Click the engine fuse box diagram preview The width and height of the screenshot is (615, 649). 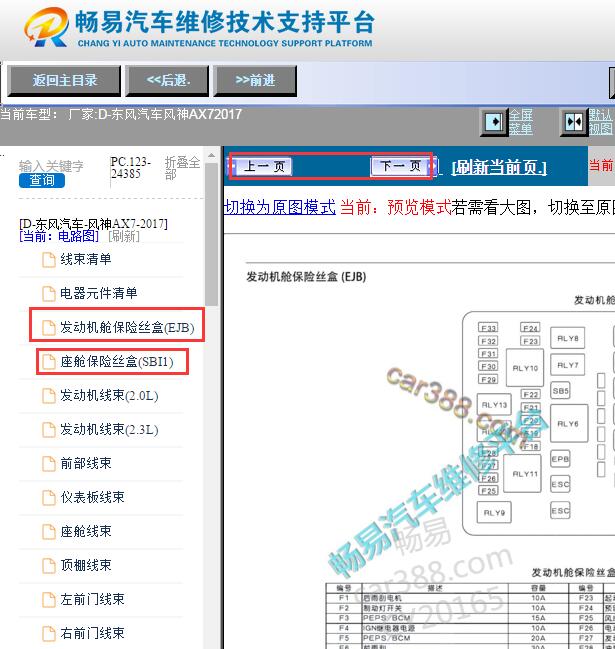point(538,423)
